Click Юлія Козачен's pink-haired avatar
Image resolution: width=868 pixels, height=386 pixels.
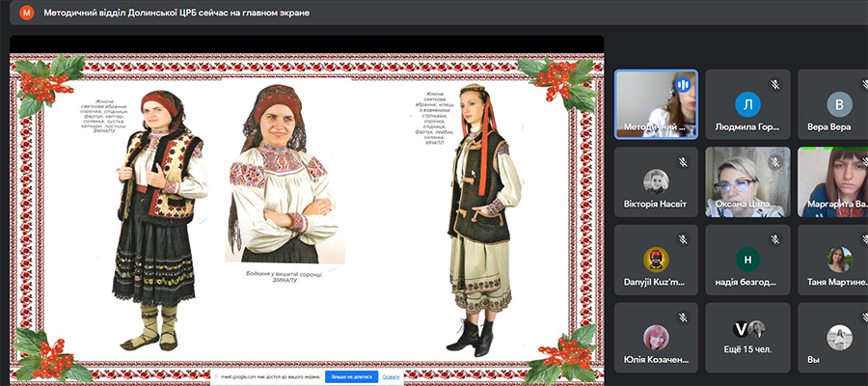click(656, 337)
